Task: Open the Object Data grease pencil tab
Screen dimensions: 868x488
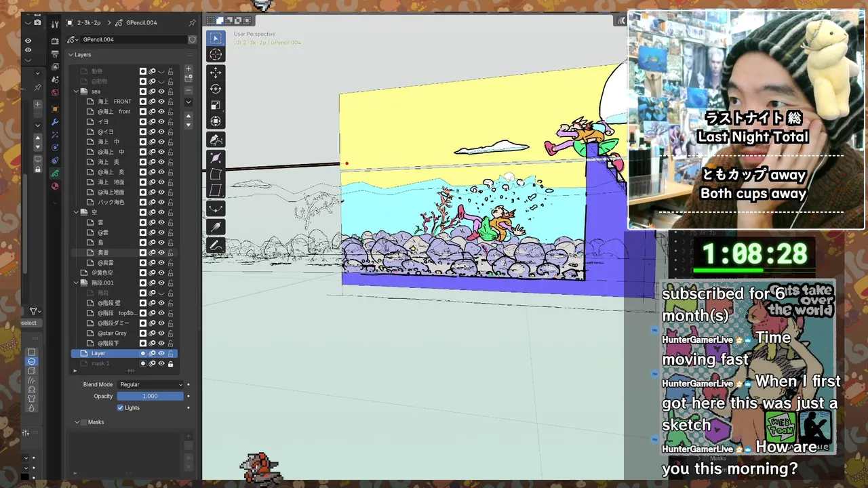Action: [x=55, y=173]
